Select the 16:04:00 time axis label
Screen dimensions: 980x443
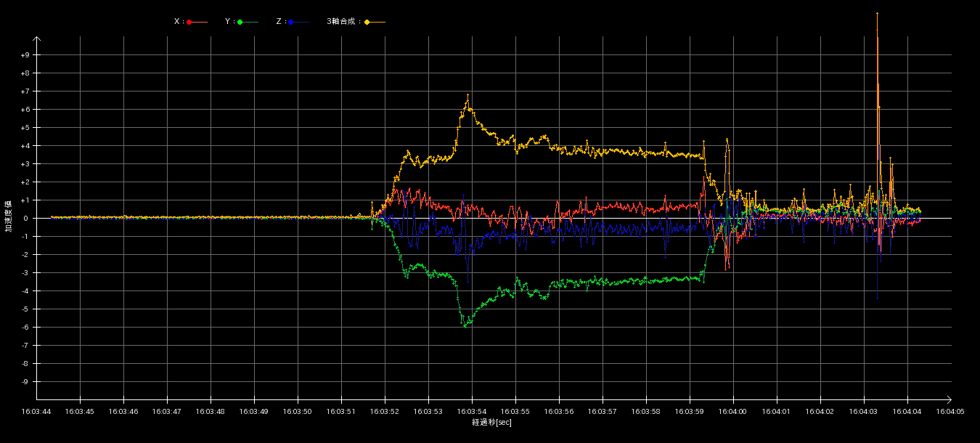click(x=733, y=411)
